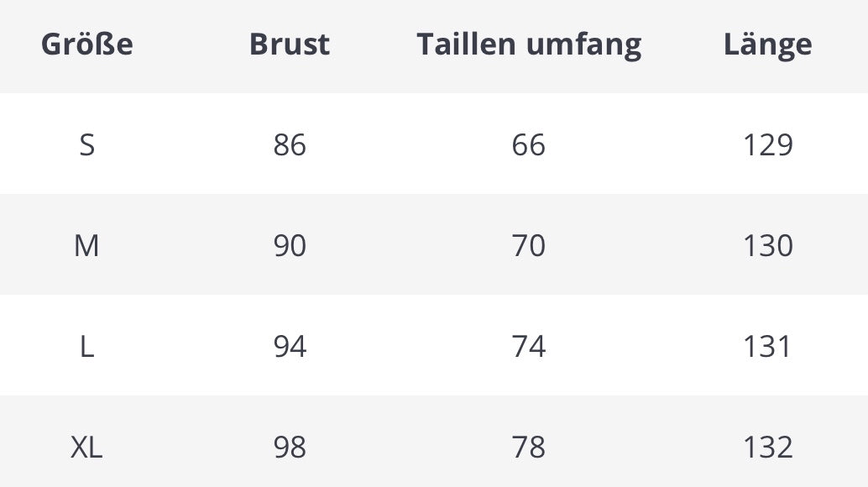
Task: Click Brust value 94 for size L
Action: pos(290,347)
